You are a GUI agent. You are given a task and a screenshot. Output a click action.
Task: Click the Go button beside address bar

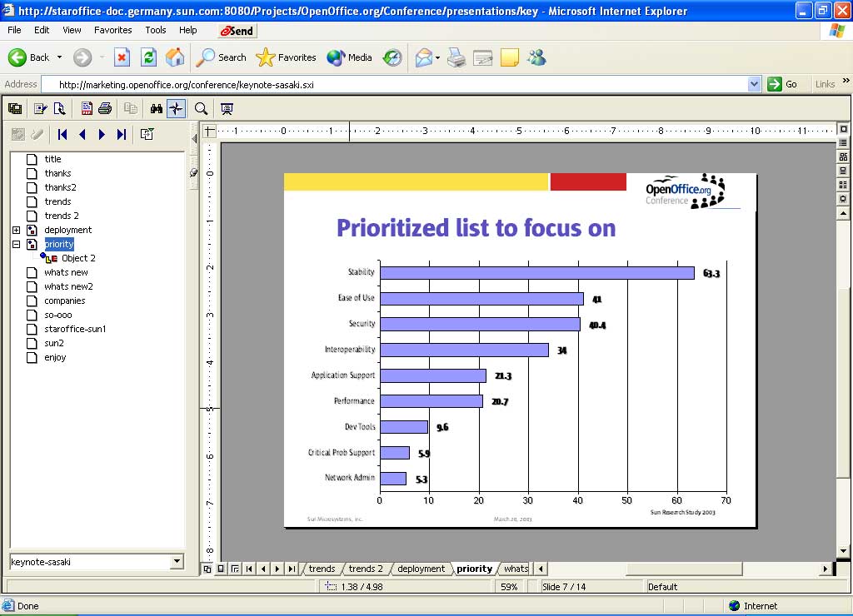tap(783, 84)
